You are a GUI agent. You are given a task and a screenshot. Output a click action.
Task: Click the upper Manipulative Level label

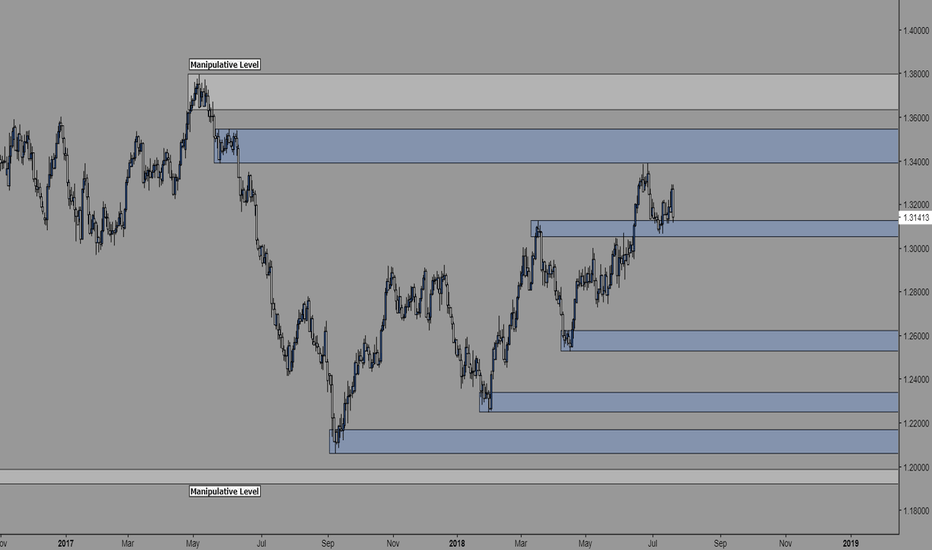[x=225, y=64]
